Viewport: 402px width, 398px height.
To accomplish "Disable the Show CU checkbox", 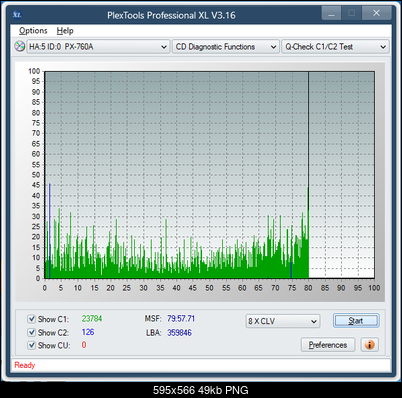I will click(32, 345).
